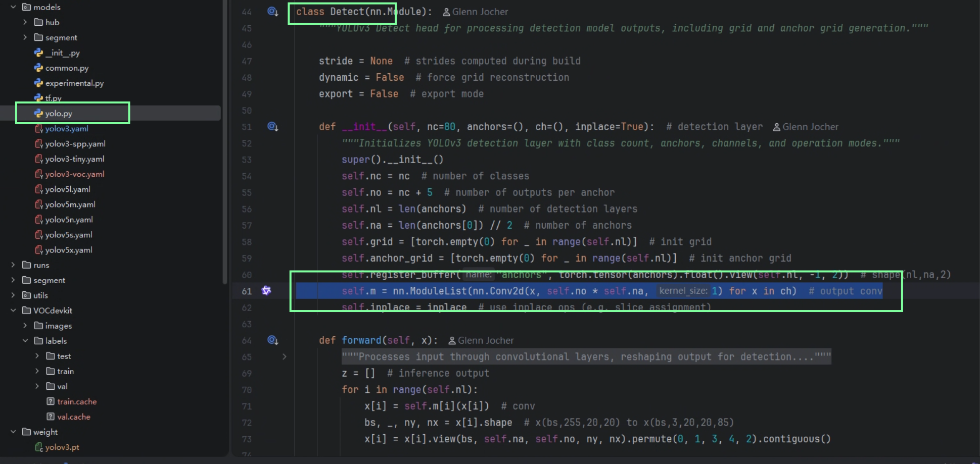Viewport: 980px width, 464px height.
Task: Click the file icon of val.cache
Action: tap(51, 417)
